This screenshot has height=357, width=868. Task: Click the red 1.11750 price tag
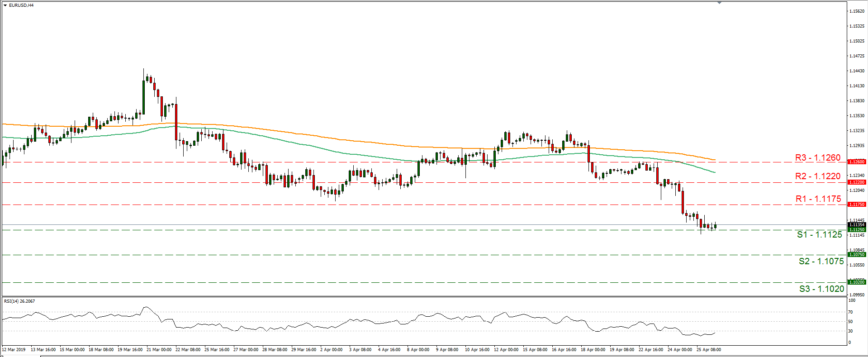click(856, 205)
